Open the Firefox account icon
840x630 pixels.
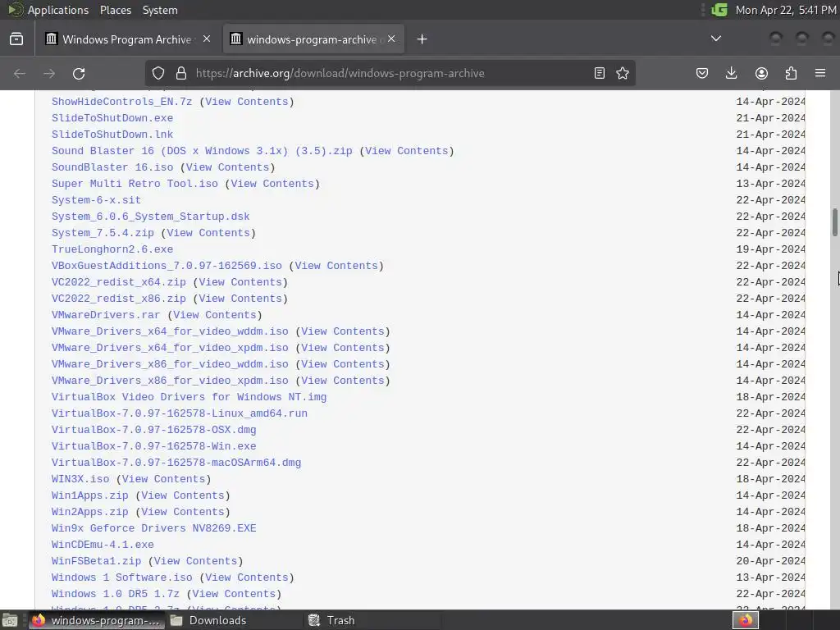(761, 73)
